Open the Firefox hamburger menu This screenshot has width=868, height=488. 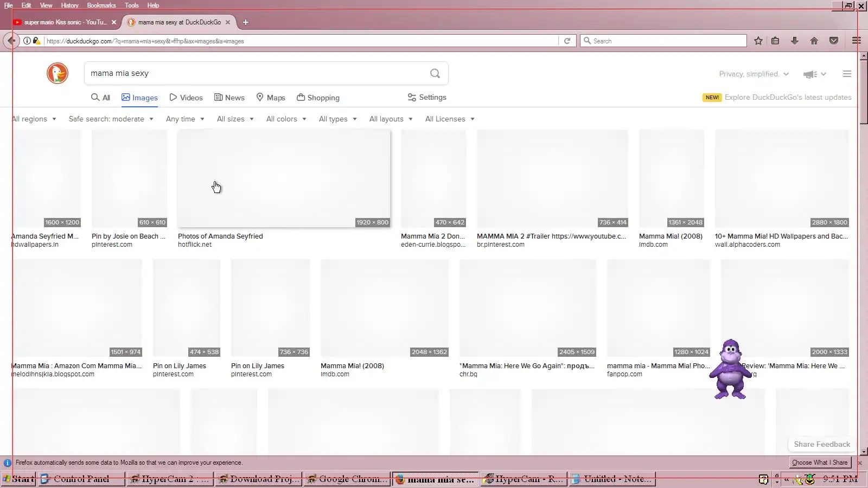click(857, 41)
